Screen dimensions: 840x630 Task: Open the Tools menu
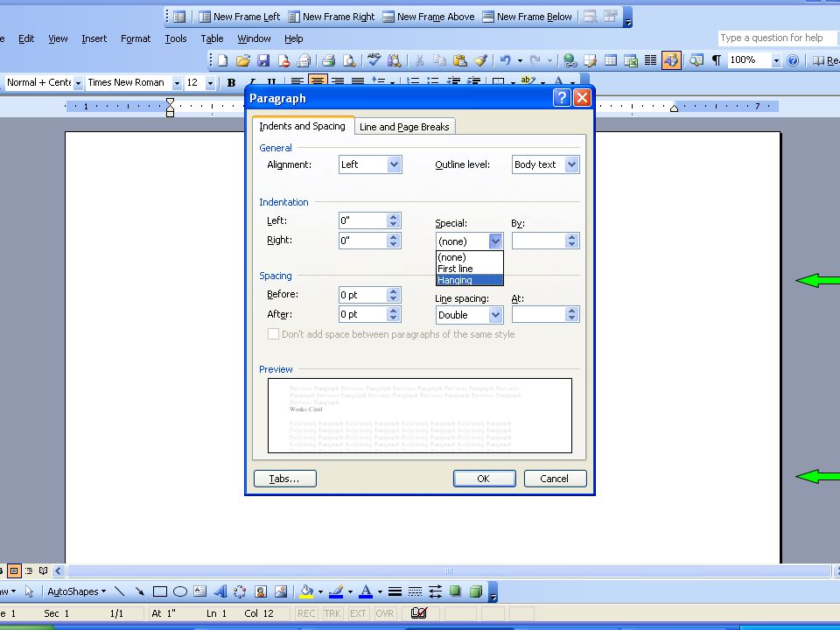coord(176,38)
